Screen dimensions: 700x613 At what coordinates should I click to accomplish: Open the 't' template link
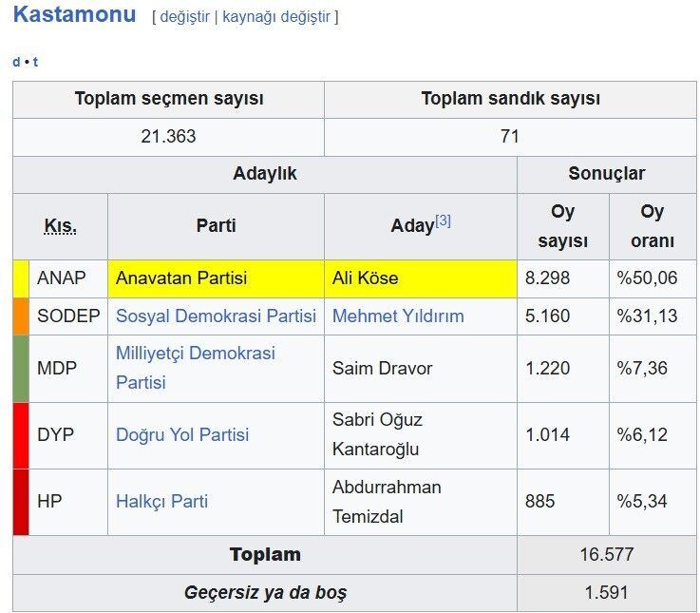(x=35, y=62)
